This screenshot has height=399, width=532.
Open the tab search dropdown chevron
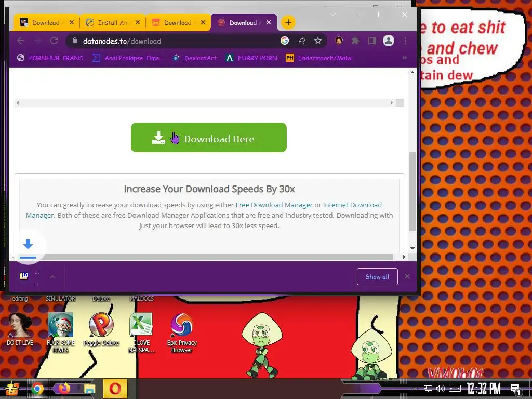click(333, 15)
